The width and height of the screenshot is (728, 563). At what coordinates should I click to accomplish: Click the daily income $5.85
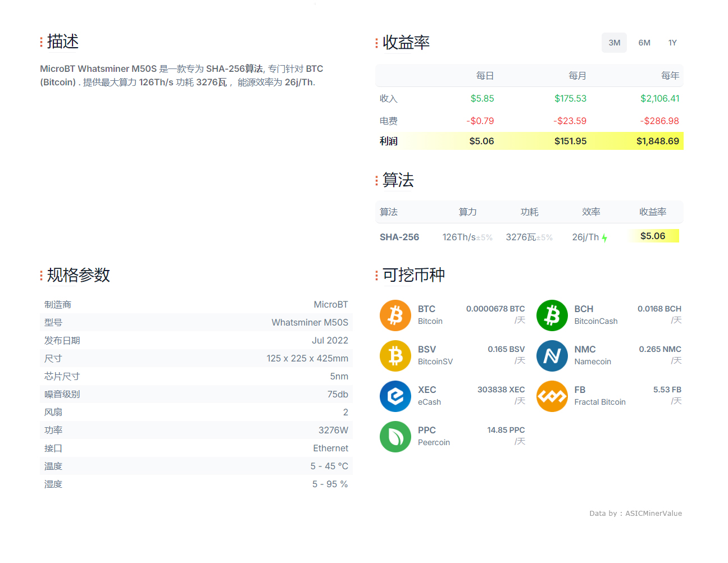click(x=482, y=98)
